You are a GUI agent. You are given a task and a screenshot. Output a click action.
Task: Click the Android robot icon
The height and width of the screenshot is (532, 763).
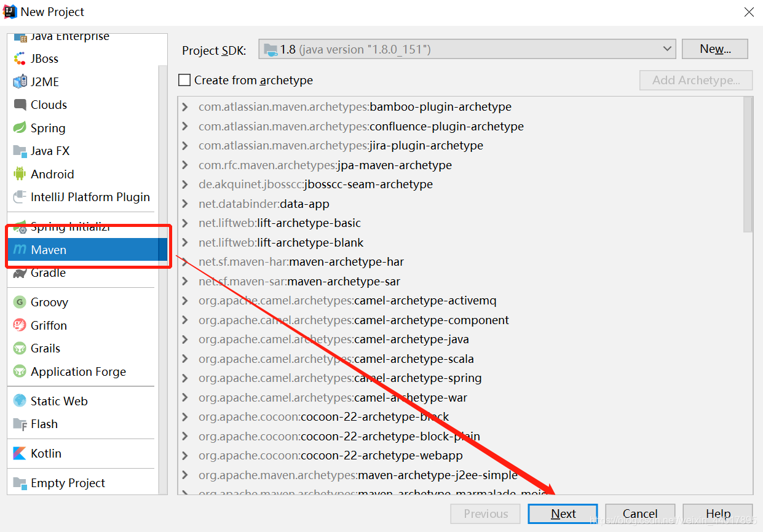tap(20, 174)
